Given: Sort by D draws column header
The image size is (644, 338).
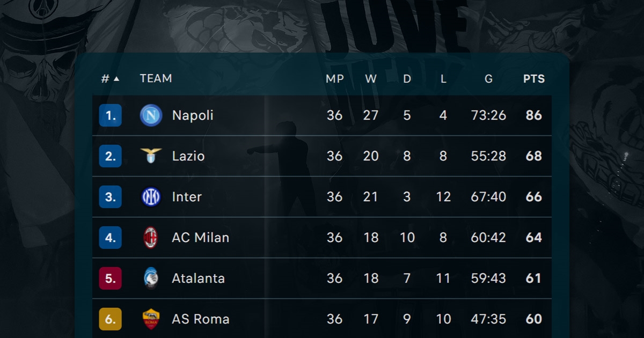Looking at the screenshot, I should [407, 79].
